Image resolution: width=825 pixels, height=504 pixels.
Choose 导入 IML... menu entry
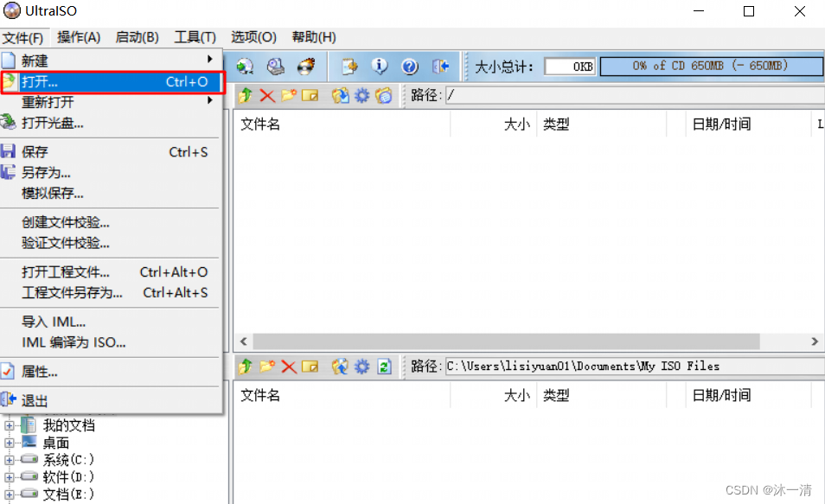click(x=111, y=322)
